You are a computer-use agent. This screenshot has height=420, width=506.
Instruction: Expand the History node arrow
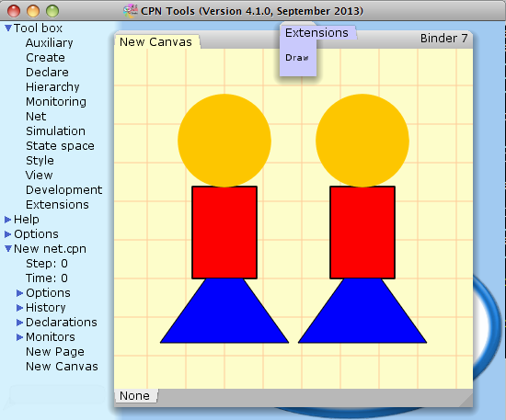coord(19,308)
